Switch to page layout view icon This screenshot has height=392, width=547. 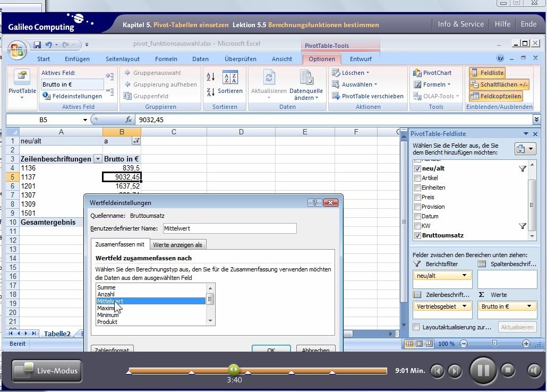tap(420, 344)
